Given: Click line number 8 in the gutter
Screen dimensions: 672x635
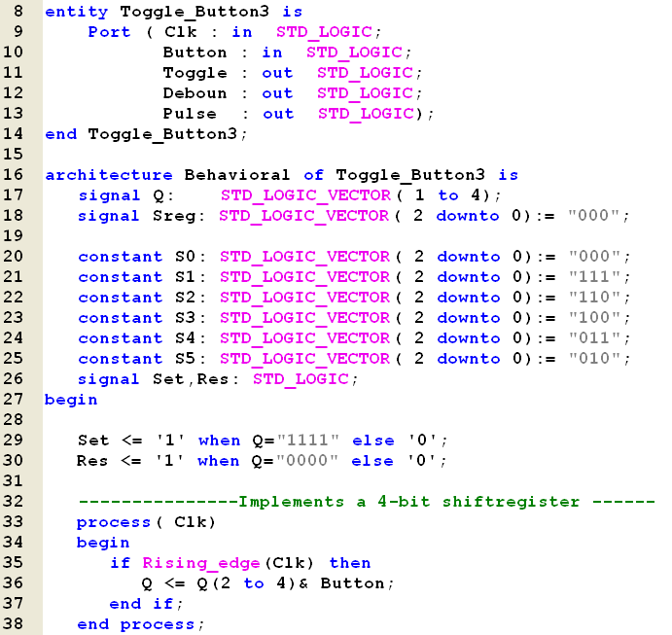Looking at the screenshot, I should coord(18,11).
